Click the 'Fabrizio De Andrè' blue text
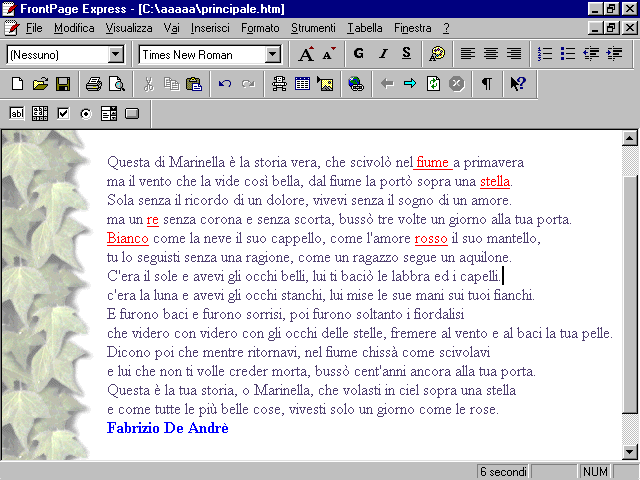 tap(167, 428)
